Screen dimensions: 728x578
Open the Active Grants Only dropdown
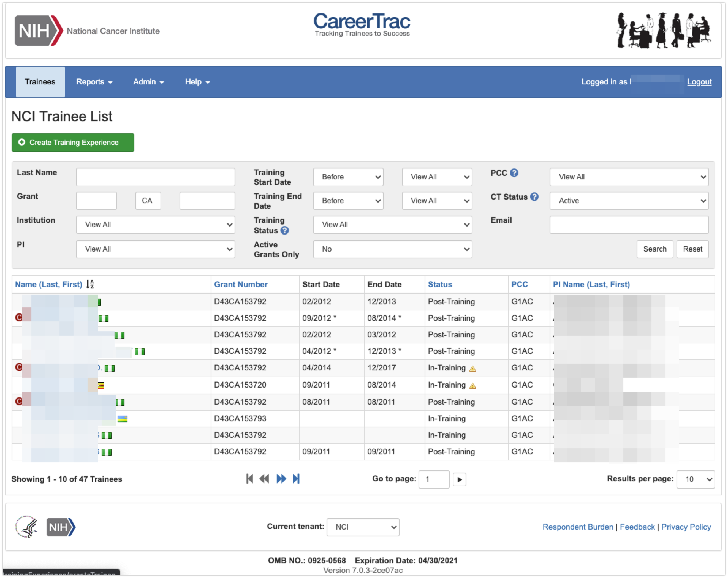(x=392, y=249)
